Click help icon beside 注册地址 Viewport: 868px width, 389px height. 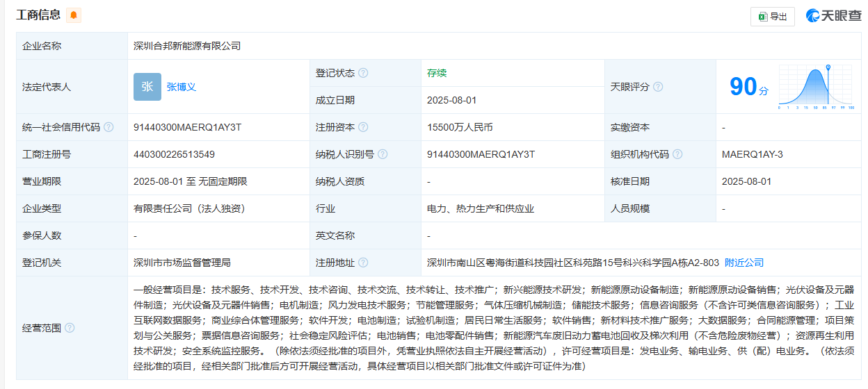pos(363,263)
